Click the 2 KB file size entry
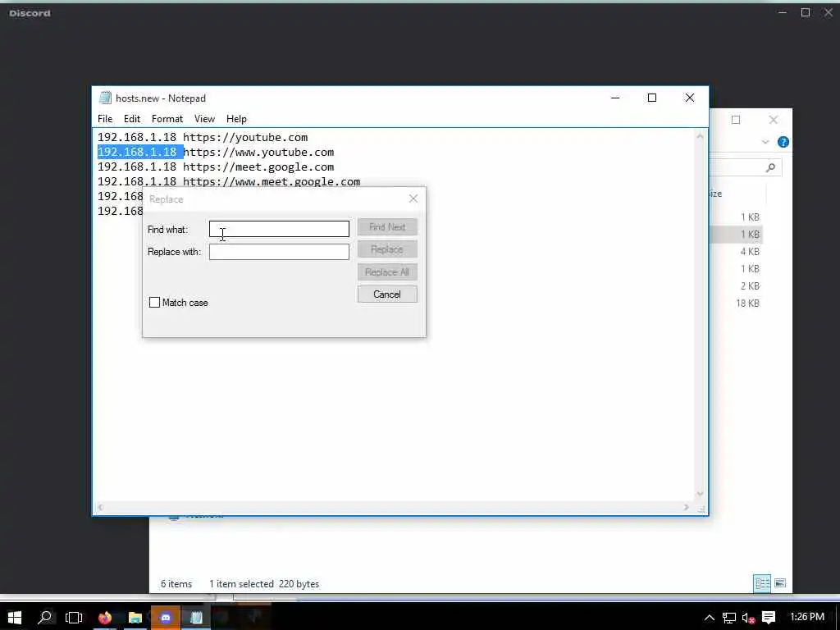This screenshot has height=630, width=840. (750, 286)
